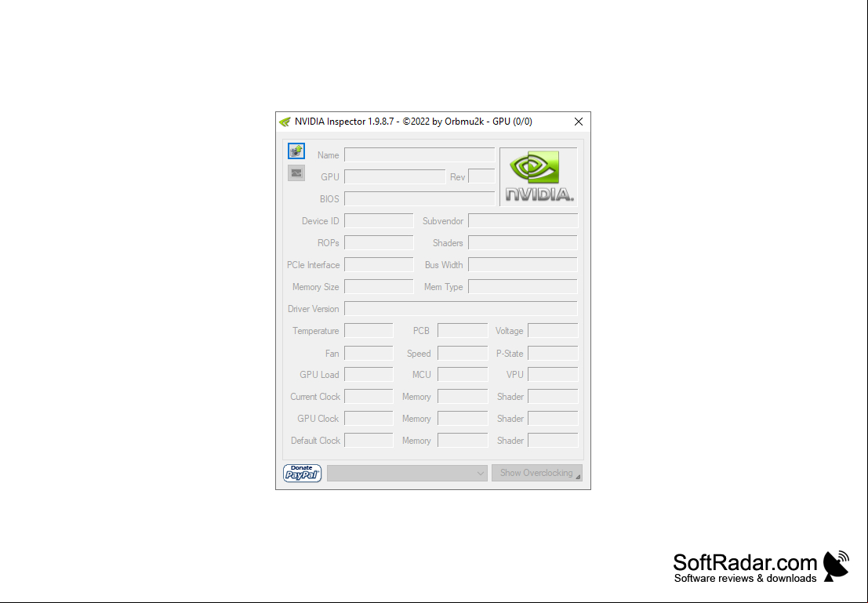Viewport: 868px width, 603px height.
Task: Click the Shaders field
Action: pyautogui.click(x=523, y=242)
